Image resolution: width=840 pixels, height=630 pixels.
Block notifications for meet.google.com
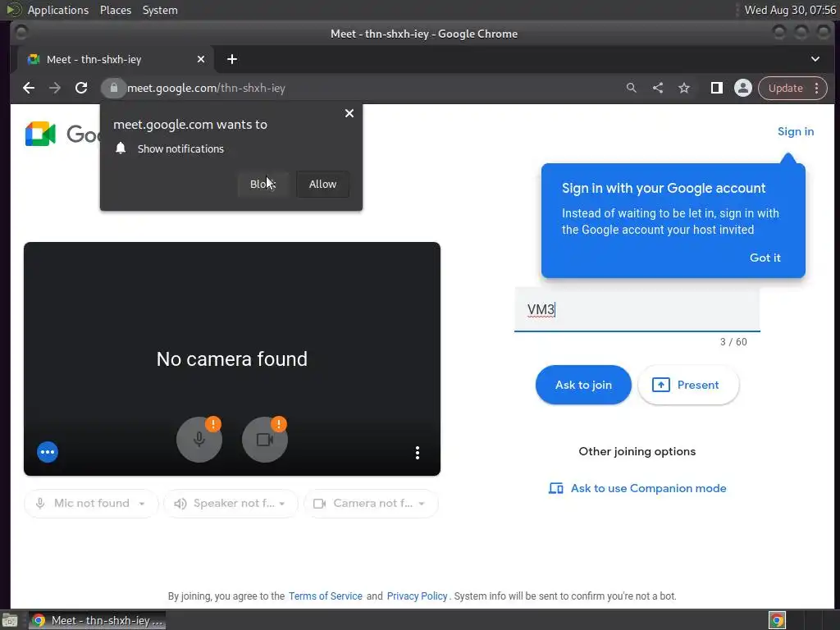pyautogui.click(x=262, y=184)
